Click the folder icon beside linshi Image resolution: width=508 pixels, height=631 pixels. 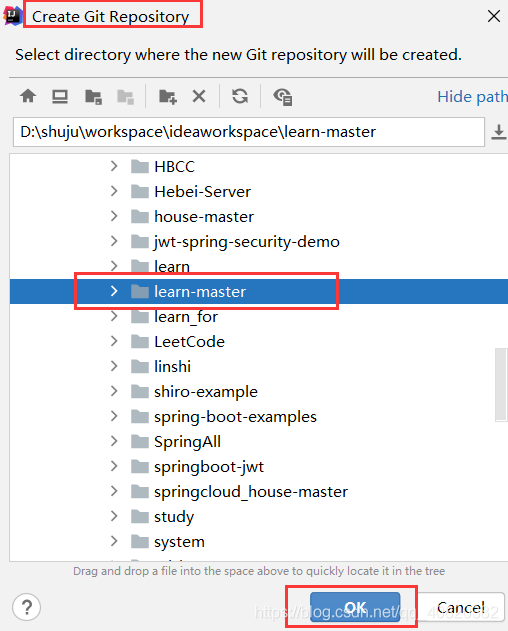click(140, 366)
